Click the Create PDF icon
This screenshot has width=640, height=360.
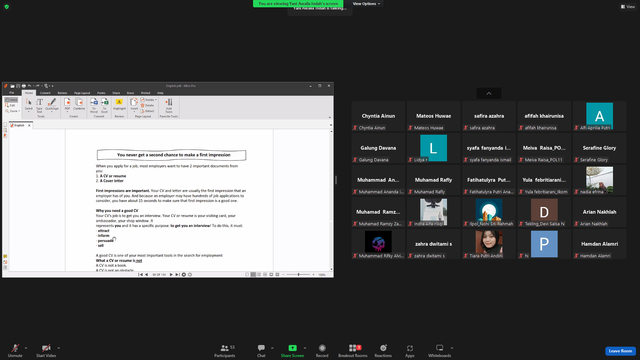(67, 104)
